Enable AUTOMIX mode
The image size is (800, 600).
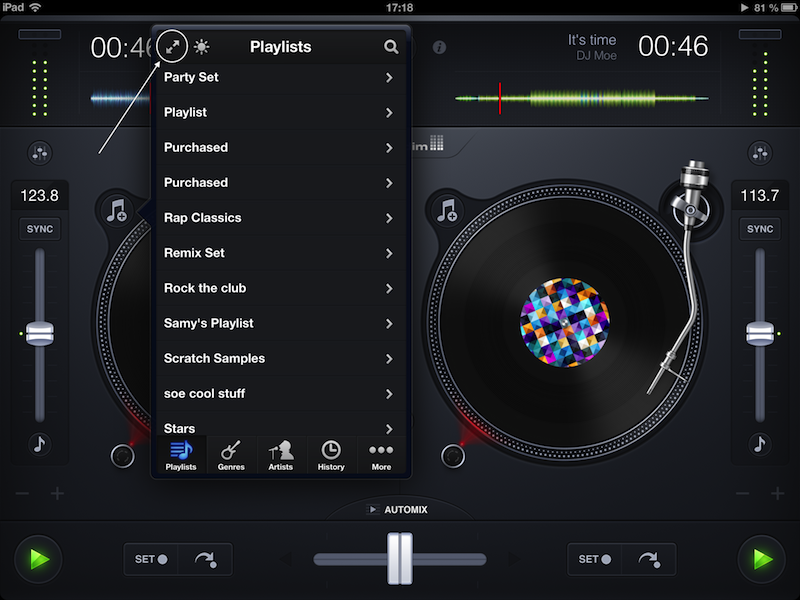coord(399,510)
